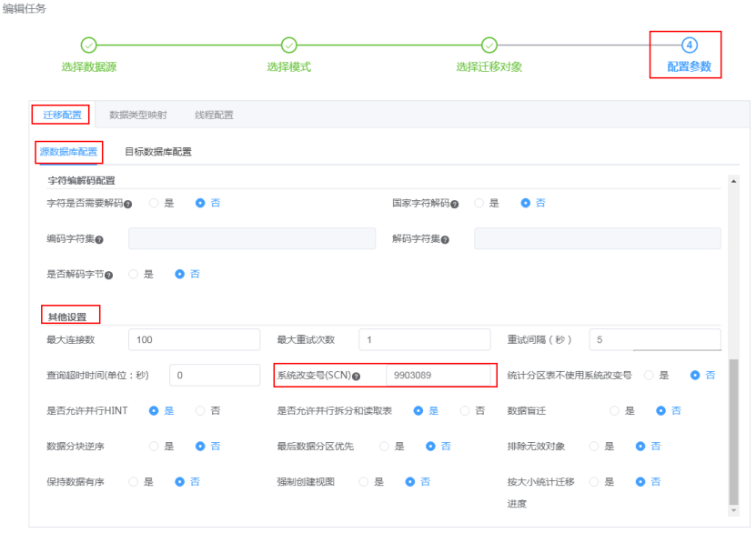The width and height of the screenshot is (756, 533).
Task: Click the checkmark icon above 选择模式
Action: [289, 43]
